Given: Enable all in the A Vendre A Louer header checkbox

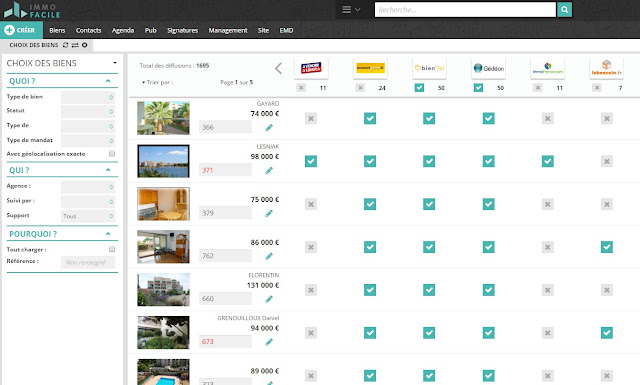Looking at the screenshot, I should 301,87.
